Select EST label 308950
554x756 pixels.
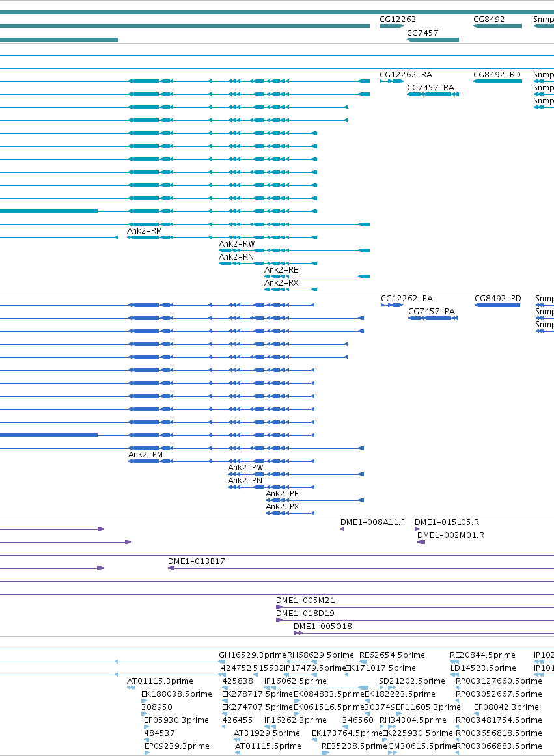tap(157, 707)
